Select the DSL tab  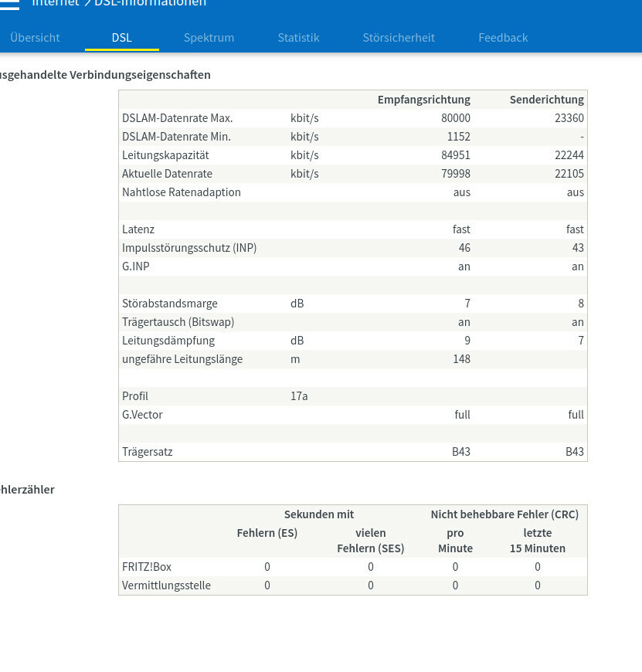pyautogui.click(x=122, y=38)
